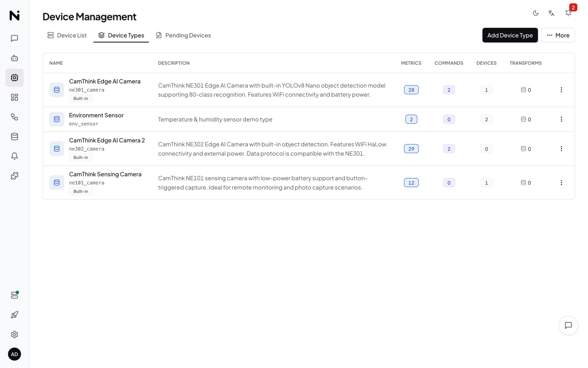
Task: Click the CamThink Edge AI Camera 2 row icon
Action: point(57,149)
